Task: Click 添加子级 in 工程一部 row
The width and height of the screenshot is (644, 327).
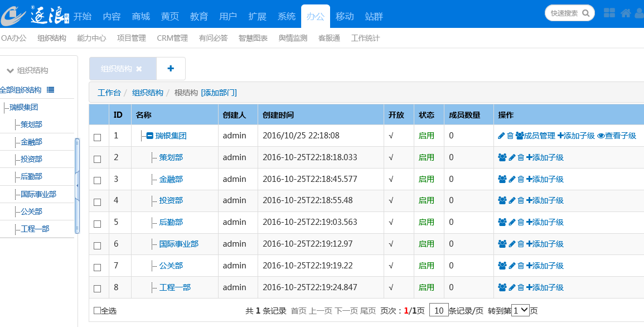Action: point(545,287)
